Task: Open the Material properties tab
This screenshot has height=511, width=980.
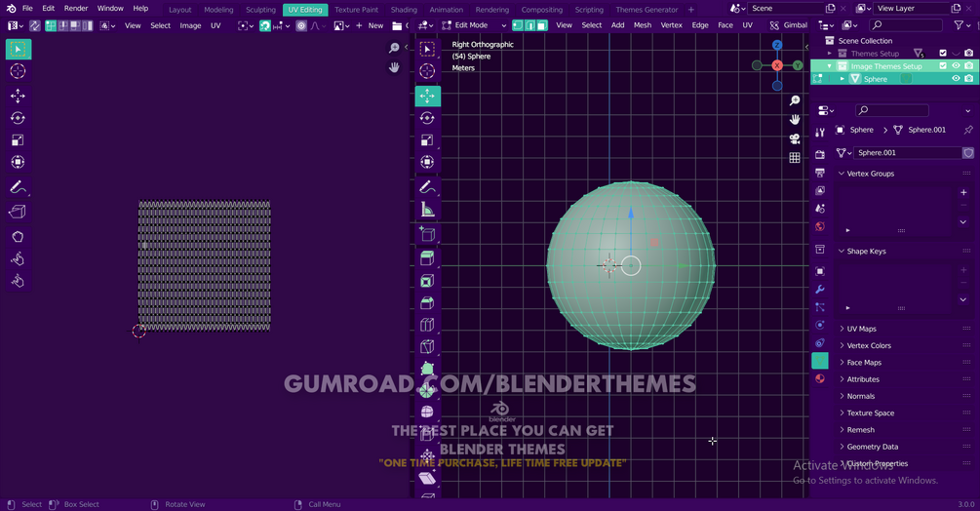Action: (x=820, y=378)
